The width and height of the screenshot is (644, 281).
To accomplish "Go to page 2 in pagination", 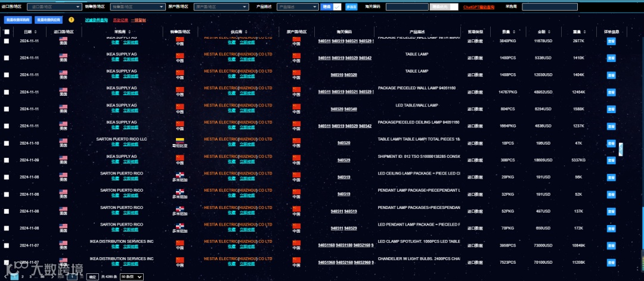I will tap(22, 277).
